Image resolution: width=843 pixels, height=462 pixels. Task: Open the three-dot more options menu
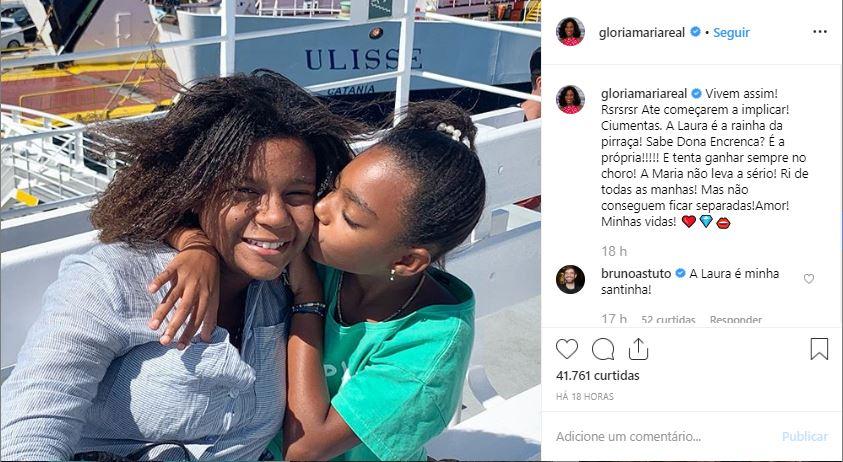[820, 32]
